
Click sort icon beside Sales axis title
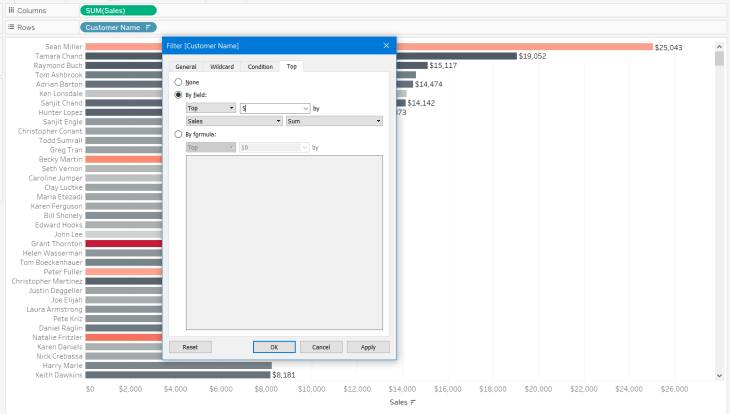coord(414,402)
